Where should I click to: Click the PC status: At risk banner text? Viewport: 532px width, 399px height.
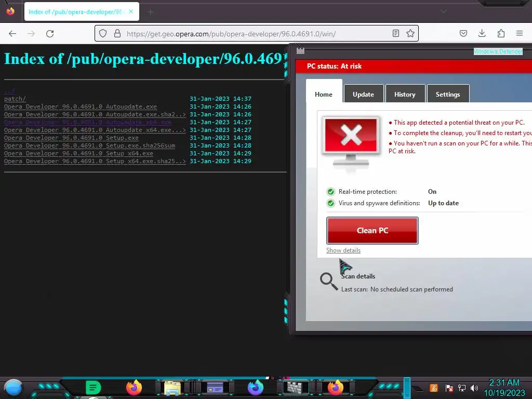tap(334, 66)
